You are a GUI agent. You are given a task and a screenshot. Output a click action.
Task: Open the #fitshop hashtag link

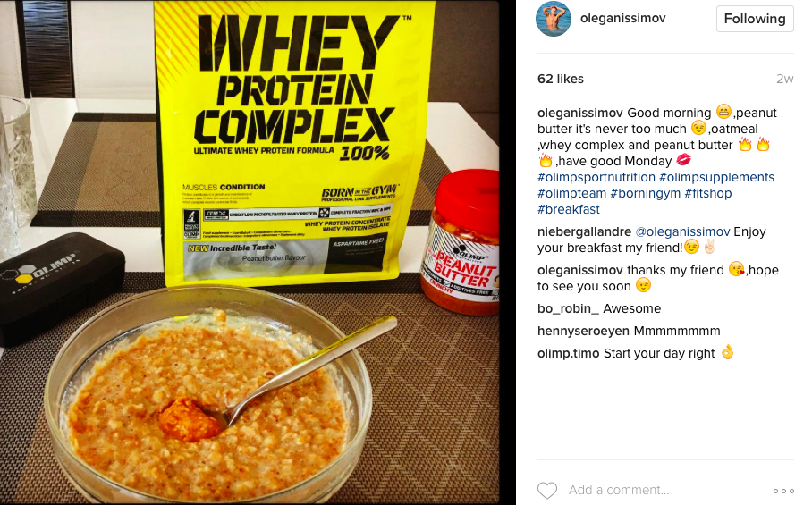click(x=708, y=193)
